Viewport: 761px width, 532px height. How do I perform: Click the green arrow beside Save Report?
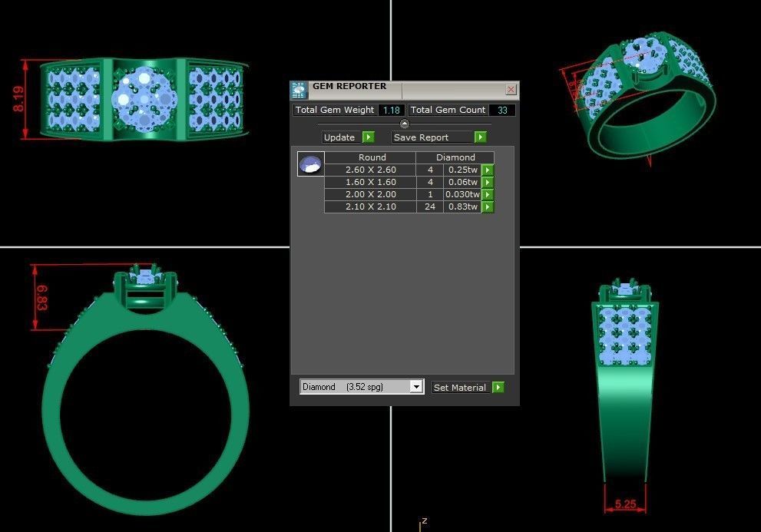[x=480, y=137]
